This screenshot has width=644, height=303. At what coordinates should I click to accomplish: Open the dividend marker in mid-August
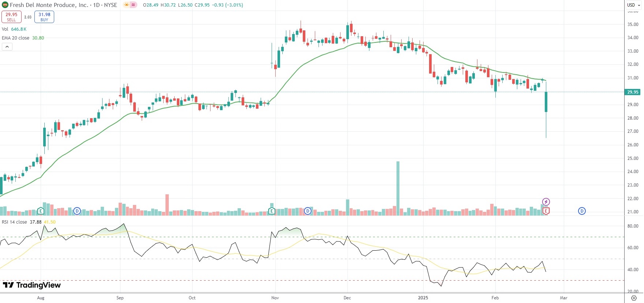[x=77, y=211]
